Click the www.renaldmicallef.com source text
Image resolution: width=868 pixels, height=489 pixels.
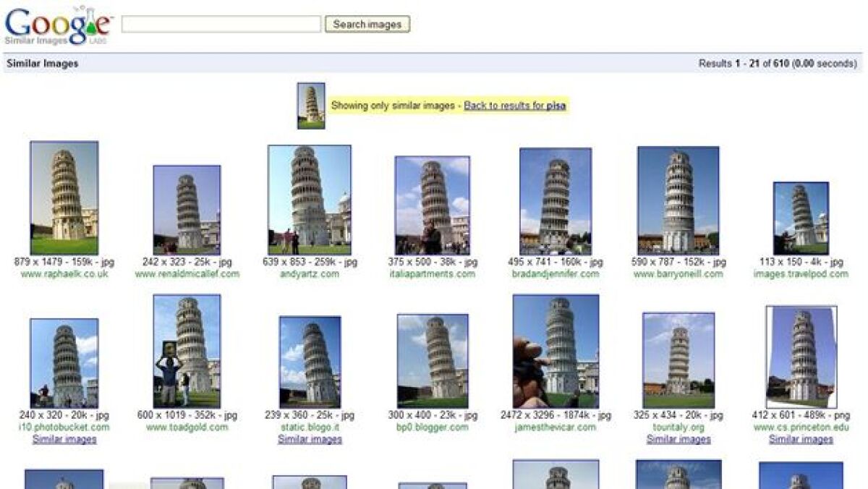[187, 274]
